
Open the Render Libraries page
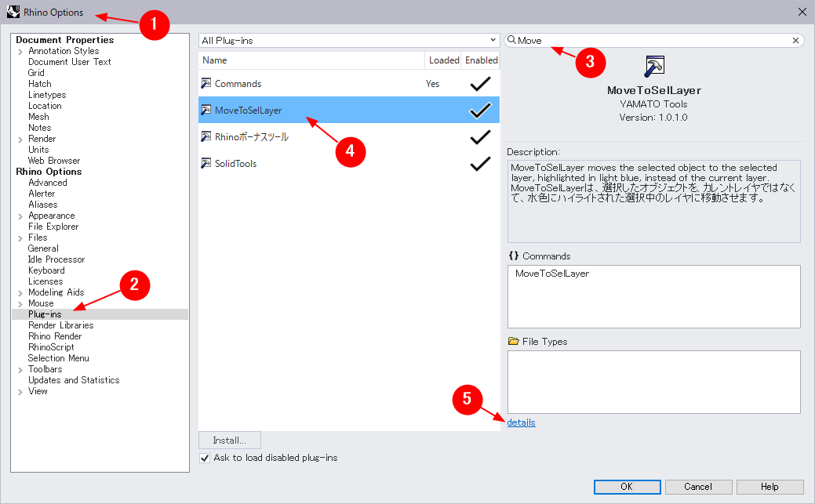click(61, 325)
